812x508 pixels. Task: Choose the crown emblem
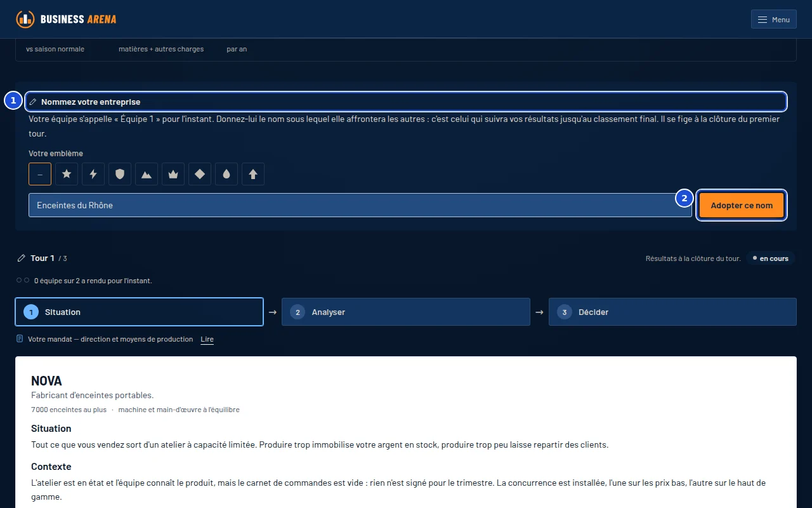tap(173, 174)
